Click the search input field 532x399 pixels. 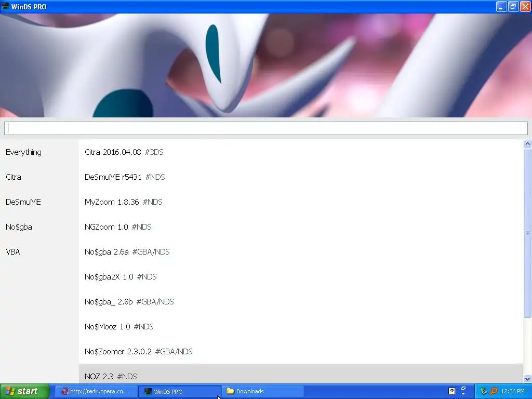265,128
